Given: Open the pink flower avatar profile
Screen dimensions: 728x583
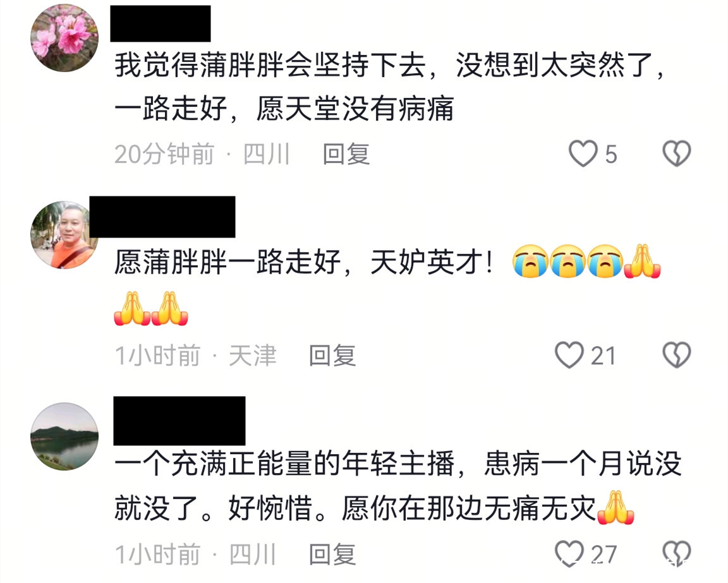Looking at the screenshot, I should click(x=64, y=39).
